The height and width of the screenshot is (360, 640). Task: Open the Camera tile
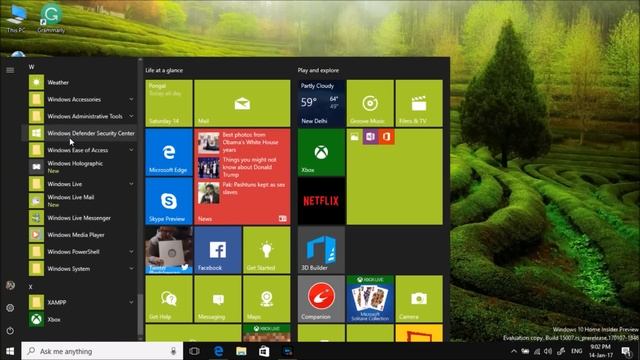click(419, 299)
